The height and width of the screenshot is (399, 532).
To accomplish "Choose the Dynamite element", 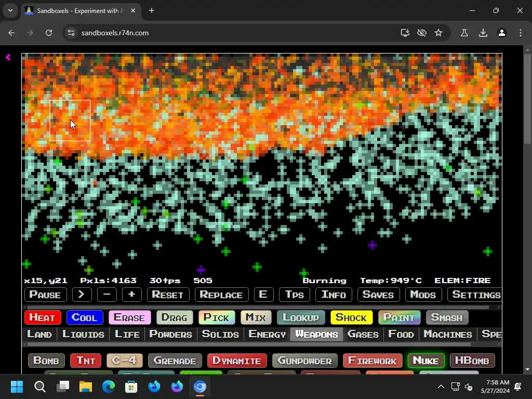I will click(x=237, y=361).
